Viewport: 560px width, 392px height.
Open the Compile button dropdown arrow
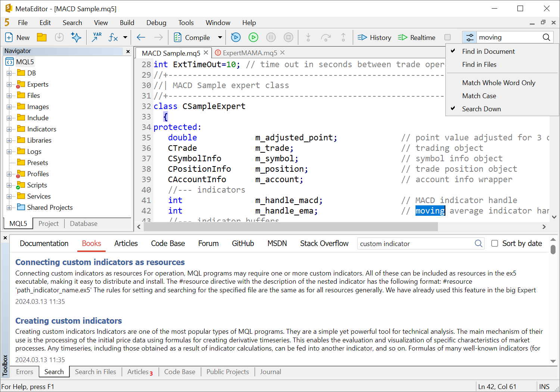tap(220, 37)
